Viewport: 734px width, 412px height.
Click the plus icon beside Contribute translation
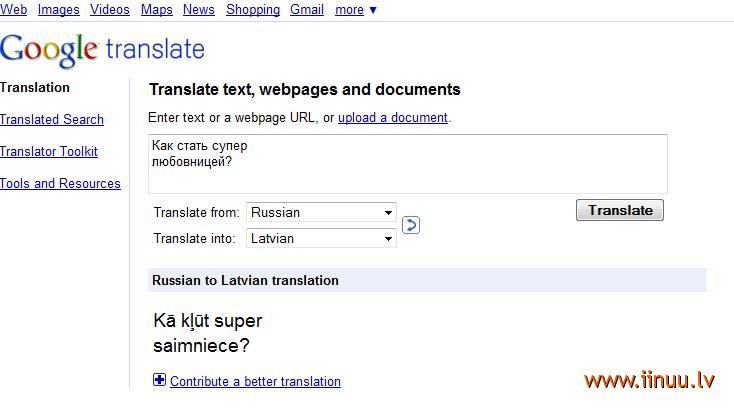(159, 380)
